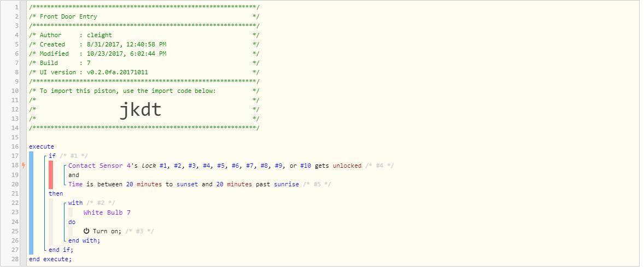Click lock code #10 in the condition
The width and height of the screenshot is (644, 271).
coord(306,166)
